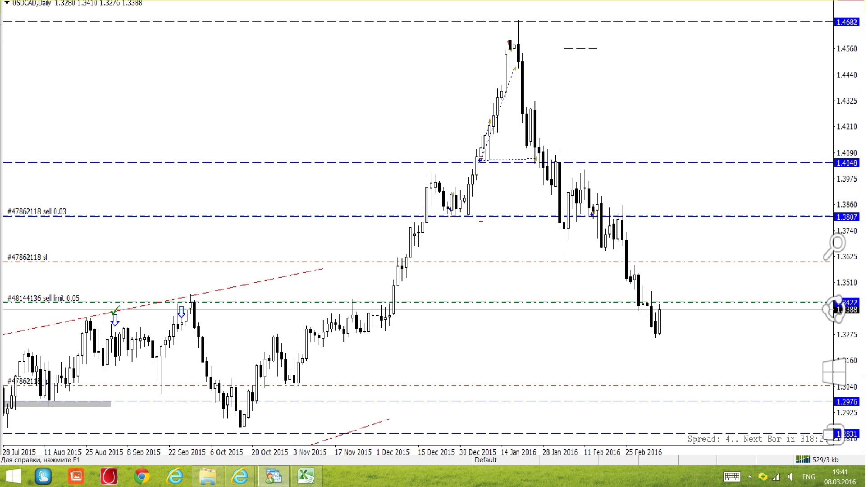Click the 1.3807 blue price level tag
The height and width of the screenshot is (487, 868).
click(847, 217)
